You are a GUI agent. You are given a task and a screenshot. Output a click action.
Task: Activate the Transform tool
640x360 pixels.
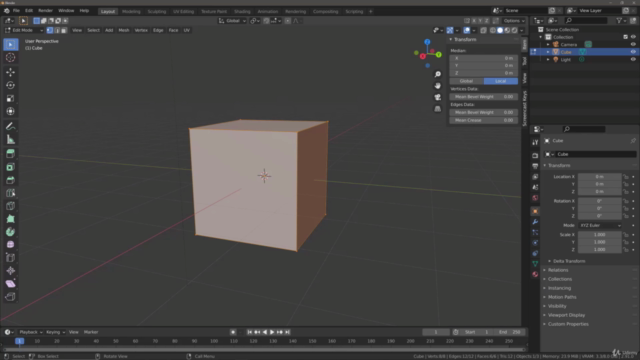click(x=11, y=111)
